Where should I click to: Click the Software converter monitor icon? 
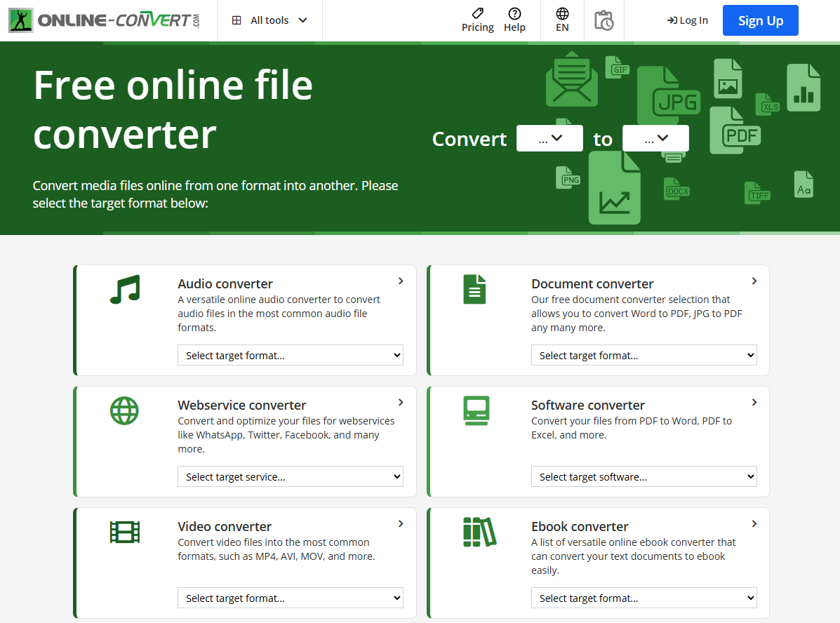475,410
